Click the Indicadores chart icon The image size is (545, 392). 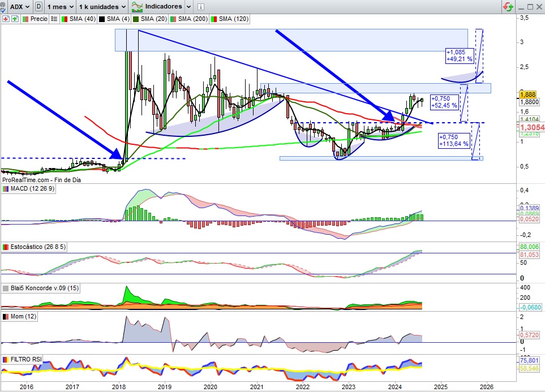(137, 7)
